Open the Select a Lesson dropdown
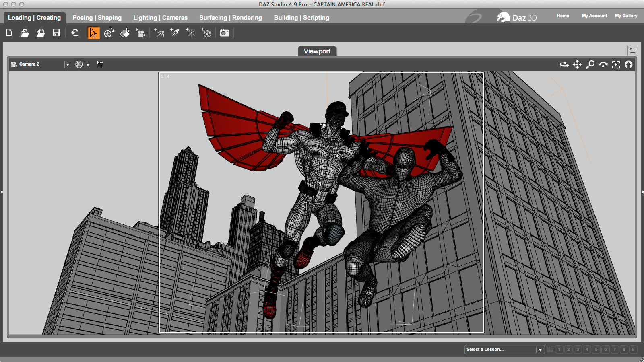This screenshot has width=644, height=362. (504, 349)
